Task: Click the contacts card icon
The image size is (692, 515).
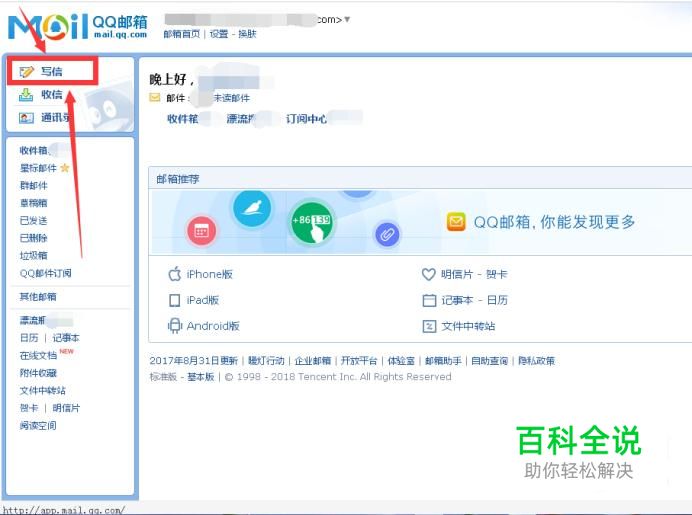Action: [x=26, y=118]
